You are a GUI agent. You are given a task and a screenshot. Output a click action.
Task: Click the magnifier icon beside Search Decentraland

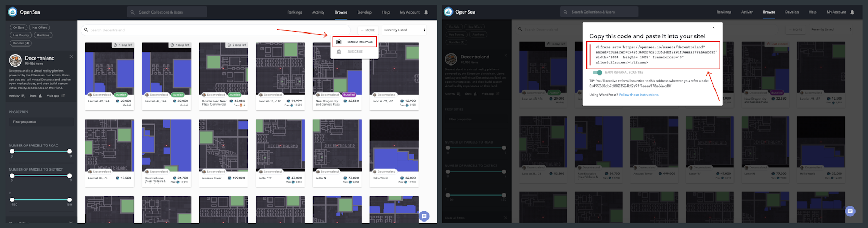tap(86, 30)
